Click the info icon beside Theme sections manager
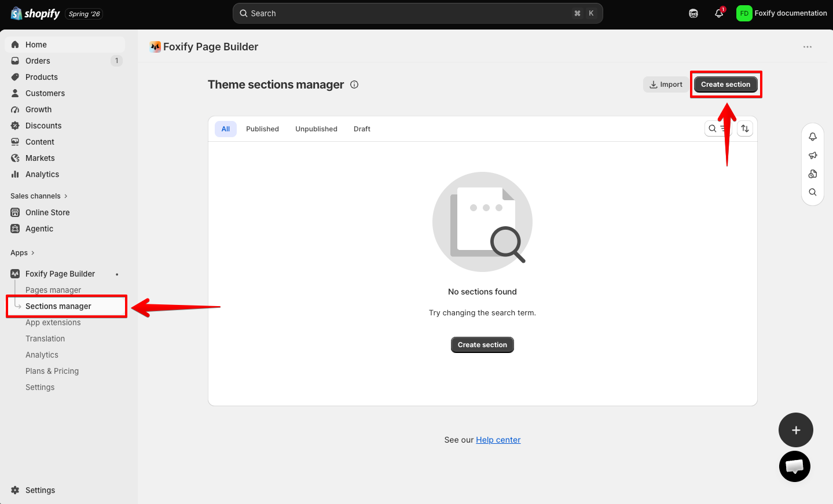This screenshot has height=504, width=833. coord(354,84)
